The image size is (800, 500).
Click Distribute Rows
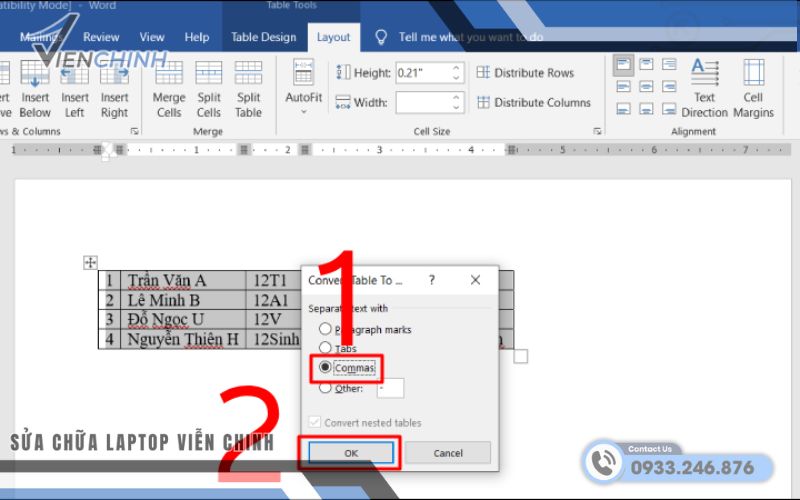click(526, 72)
